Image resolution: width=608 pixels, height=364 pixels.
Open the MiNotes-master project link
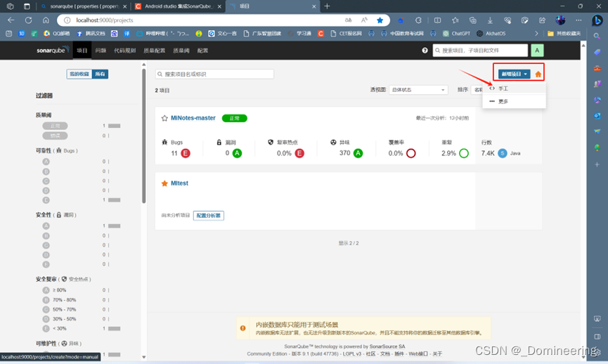pos(193,118)
